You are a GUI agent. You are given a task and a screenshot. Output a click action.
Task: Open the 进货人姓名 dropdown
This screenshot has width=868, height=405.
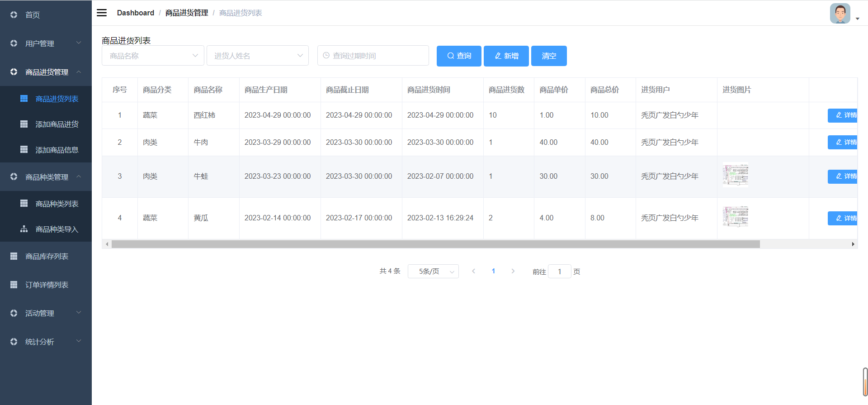coord(258,55)
